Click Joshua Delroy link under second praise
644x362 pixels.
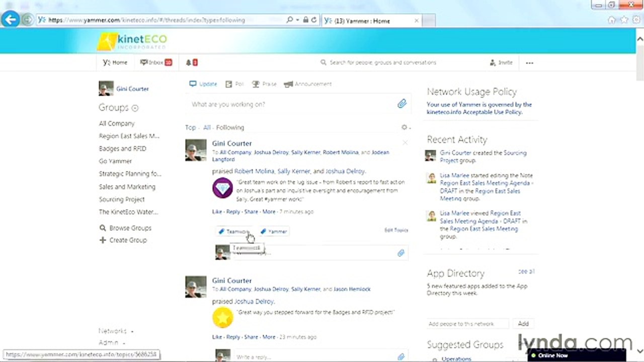[254, 301]
